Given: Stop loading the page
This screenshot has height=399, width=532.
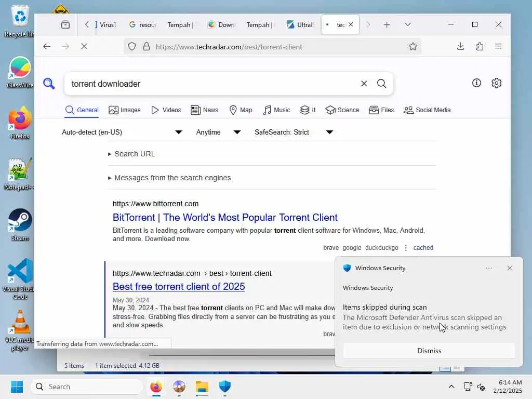Looking at the screenshot, I should click(84, 46).
